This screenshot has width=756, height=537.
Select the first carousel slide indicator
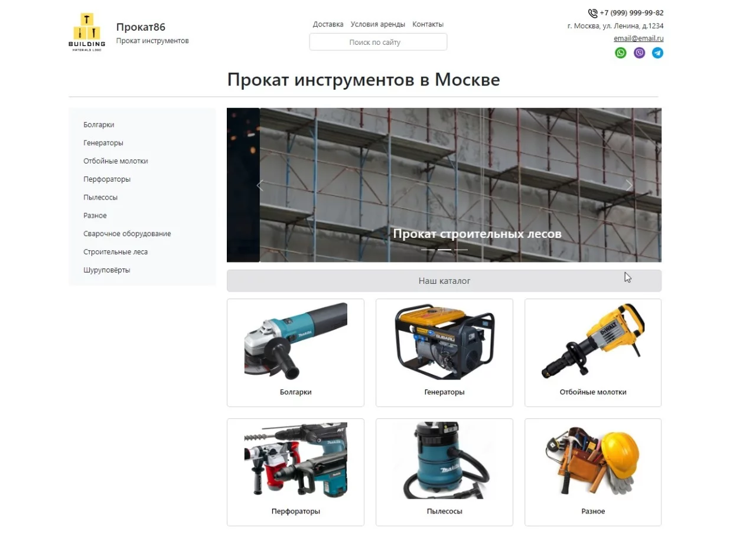(428, 250)
